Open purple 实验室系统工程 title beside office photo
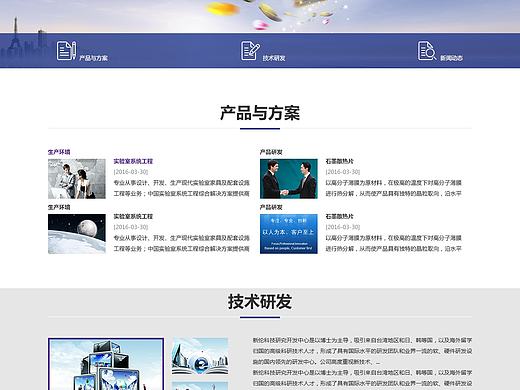 133,161
